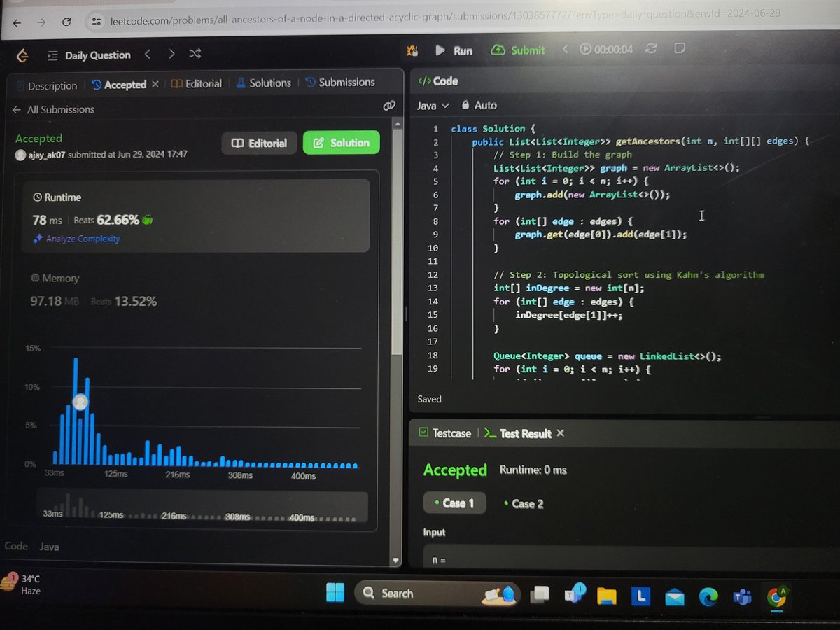Switch to the Description tab
Viewport: 840px width, 630px height.
pos(46,86)
